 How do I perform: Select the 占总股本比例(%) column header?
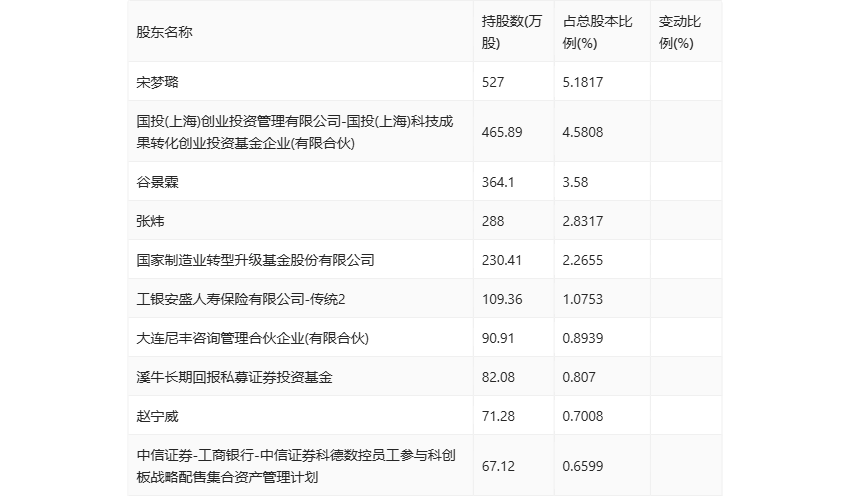tap(597, 32)
